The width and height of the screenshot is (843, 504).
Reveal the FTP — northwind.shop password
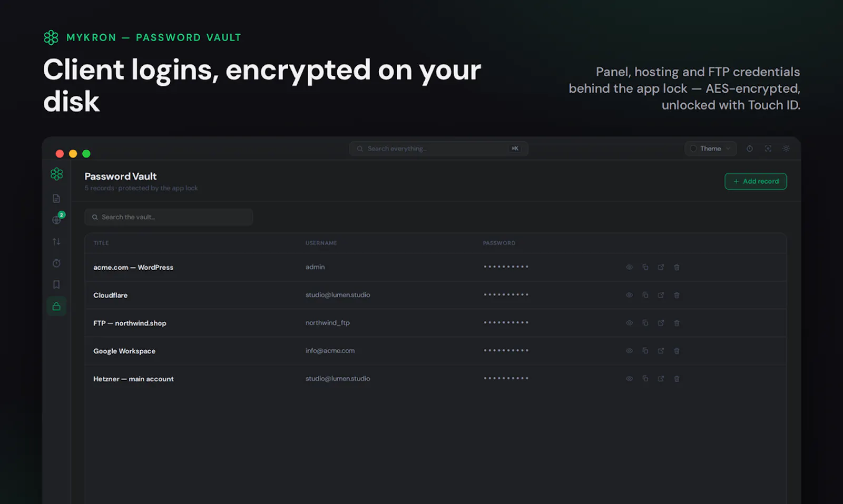(x=629, y=323)
